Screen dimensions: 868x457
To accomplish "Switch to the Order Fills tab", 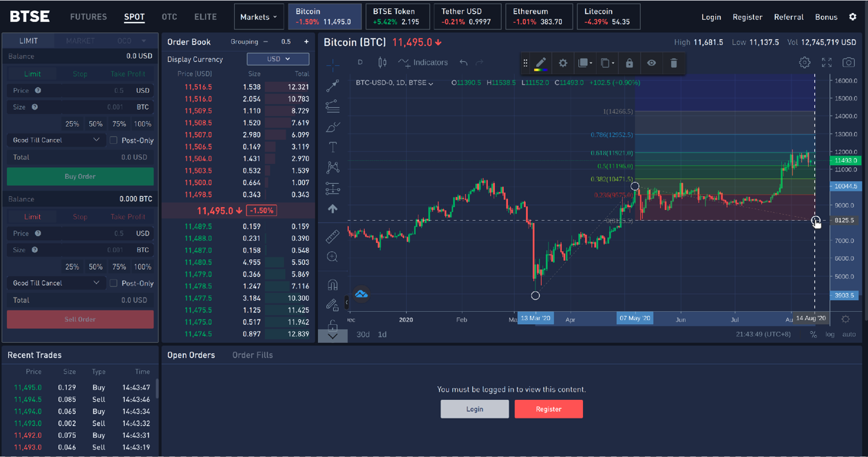I will 253,355.
